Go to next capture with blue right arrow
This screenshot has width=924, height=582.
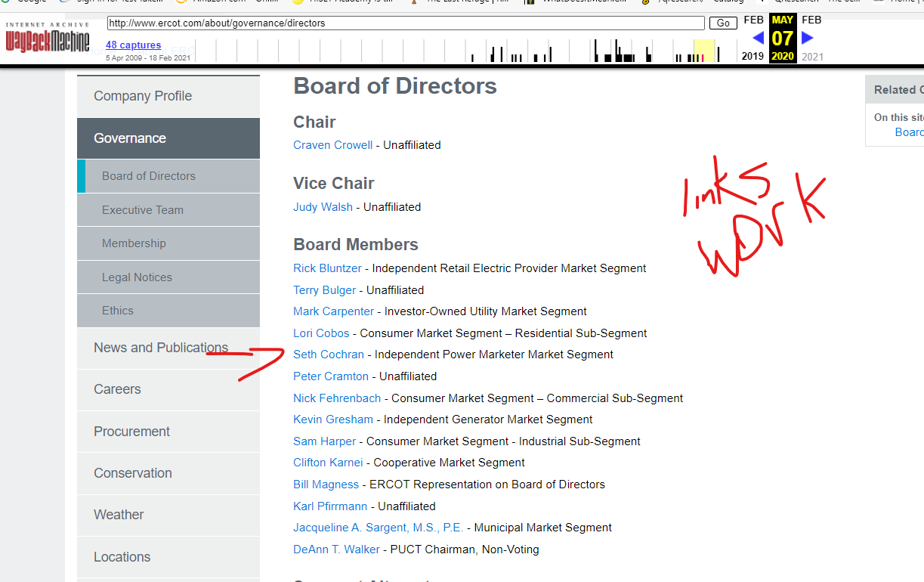808,38
